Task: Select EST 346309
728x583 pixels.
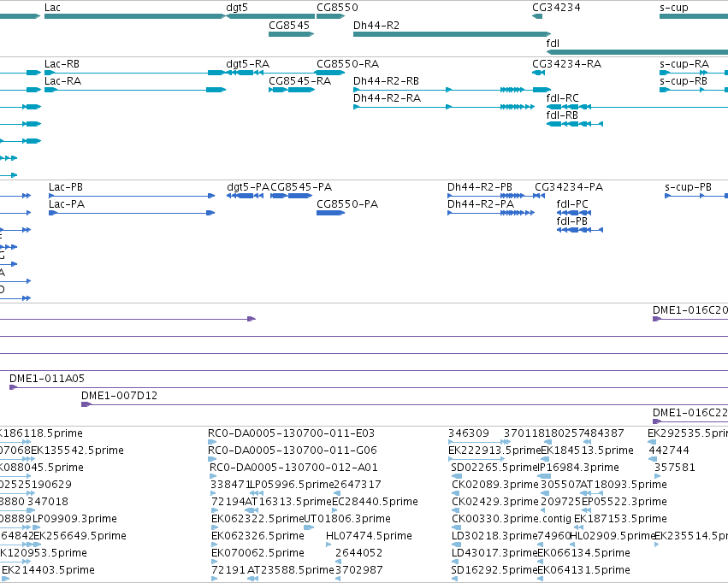Action: point(469,433)
